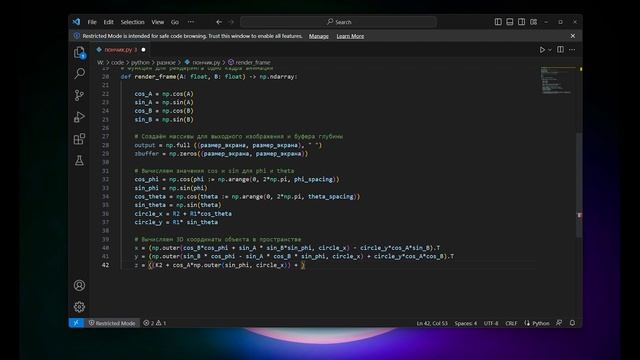The width and height of the screenshot is (640, 360).
Task: Click Learn More link in banner
Action: [x=350, y=36]
